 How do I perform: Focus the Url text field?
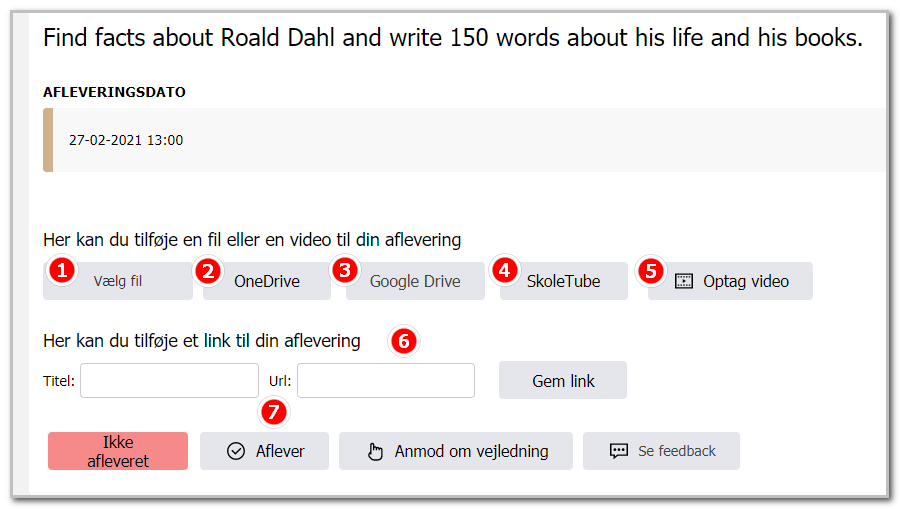tap(386, 380)
